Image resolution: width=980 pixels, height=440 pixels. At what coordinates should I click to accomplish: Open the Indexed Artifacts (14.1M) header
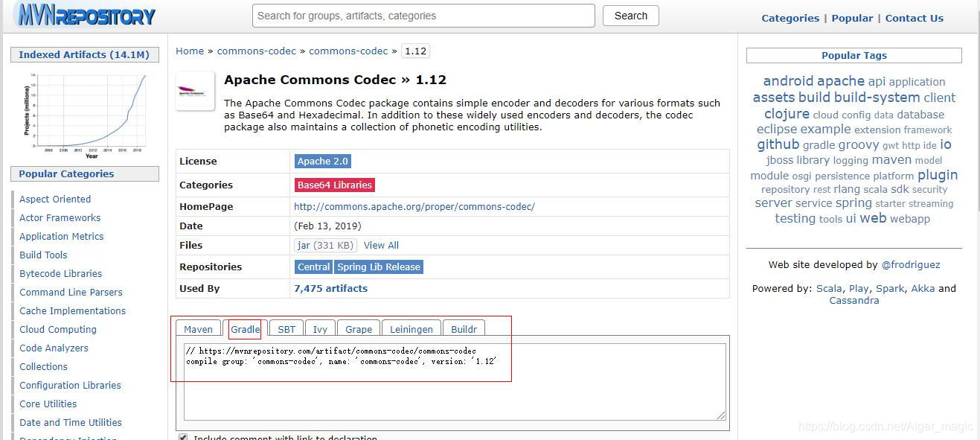84,54
